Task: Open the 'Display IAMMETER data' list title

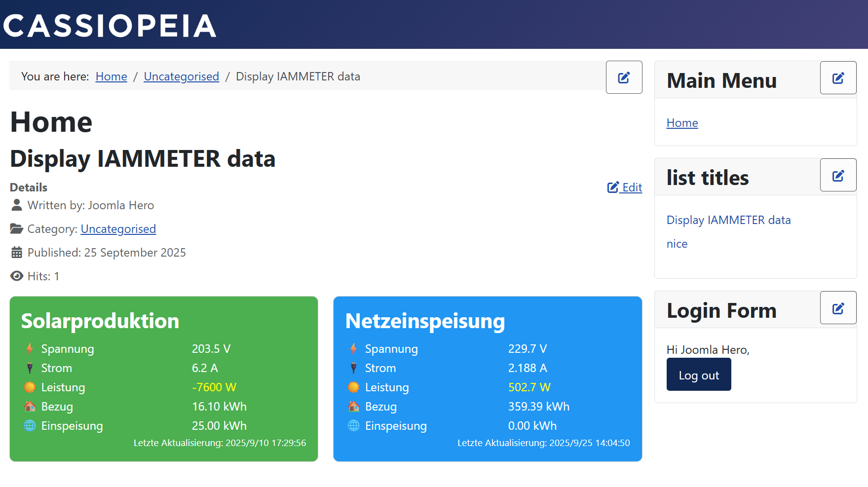Action: pyautogui.click(x=728, y=220)
